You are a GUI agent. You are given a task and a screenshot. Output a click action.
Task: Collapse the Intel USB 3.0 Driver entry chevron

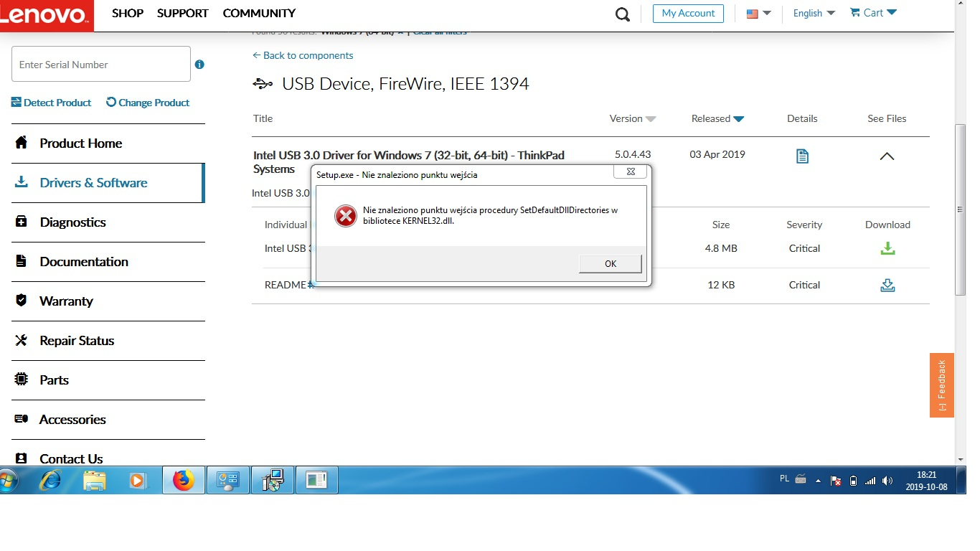(887, 155)
